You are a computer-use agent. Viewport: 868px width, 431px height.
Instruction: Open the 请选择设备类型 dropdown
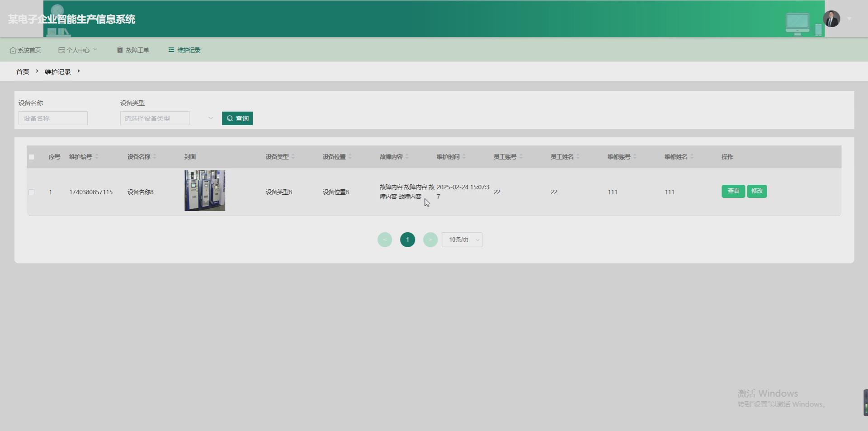click(155, 118)
